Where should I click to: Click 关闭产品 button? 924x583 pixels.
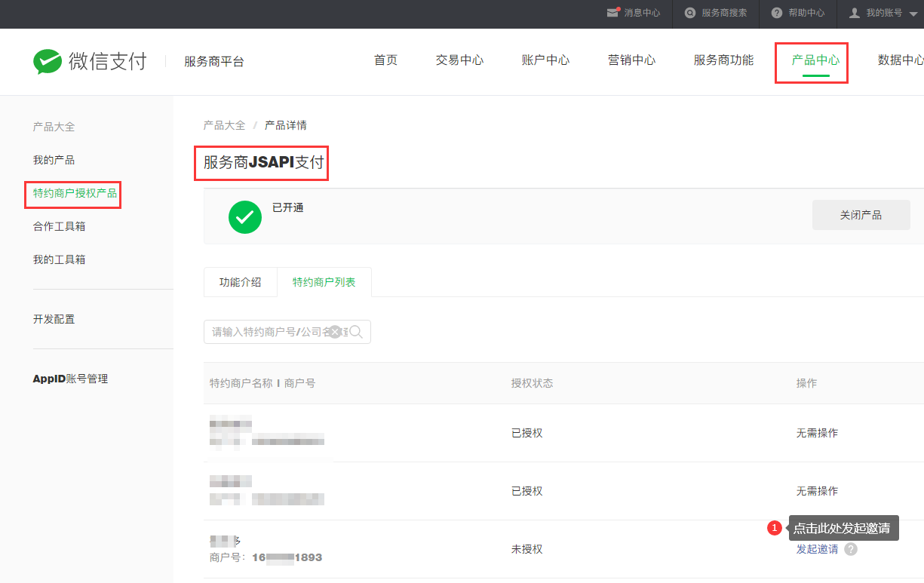(861, 215)
